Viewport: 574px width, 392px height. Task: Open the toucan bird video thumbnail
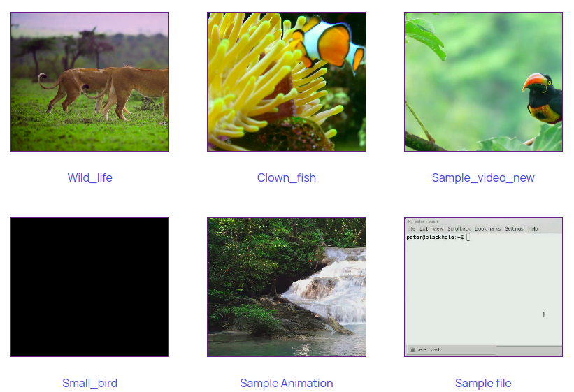483,82
